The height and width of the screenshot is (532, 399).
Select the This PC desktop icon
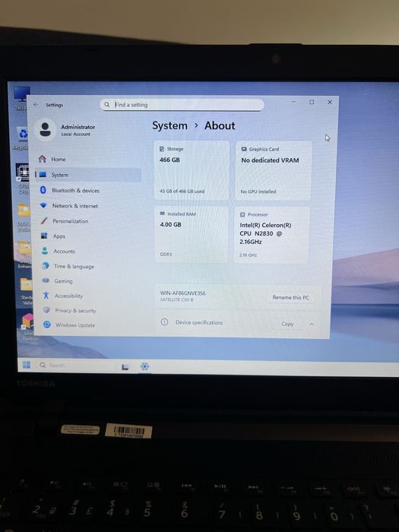(x=21, y=98)
